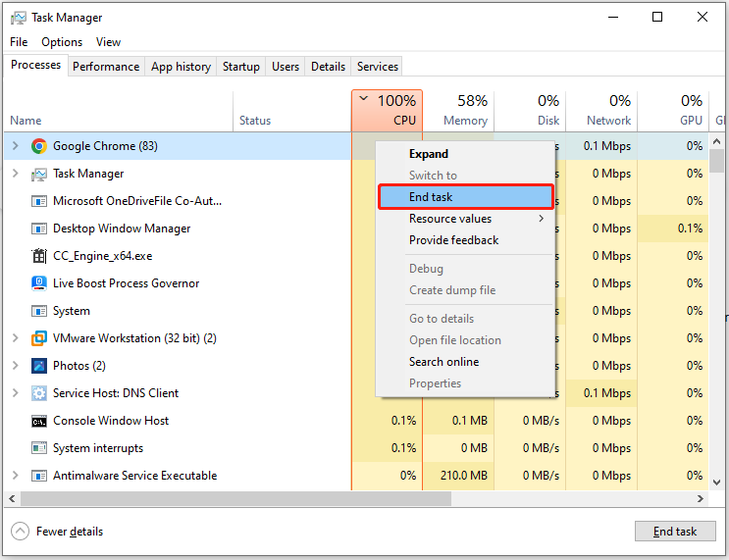
Task: Click the Live Boost Process Governor icon
Action: point(39,283)
